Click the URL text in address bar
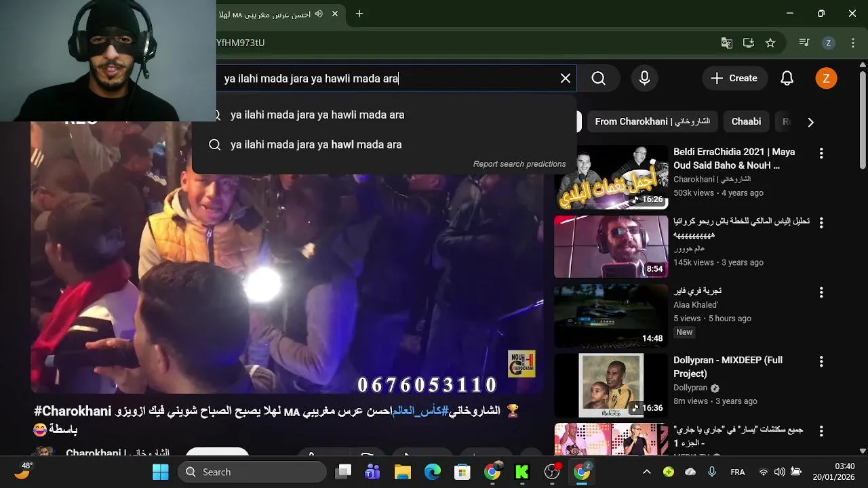The image size is (868, 488). [x=241, y=43]
